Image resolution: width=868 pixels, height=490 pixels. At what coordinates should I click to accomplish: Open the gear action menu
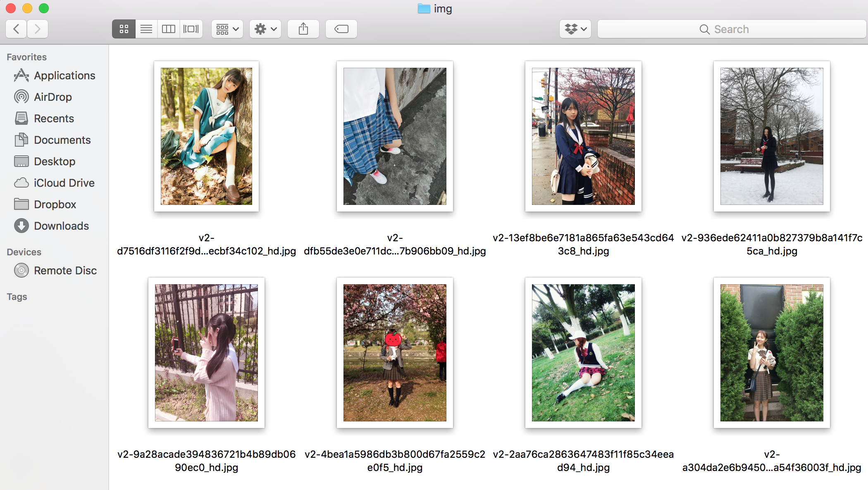pos(265,29)
